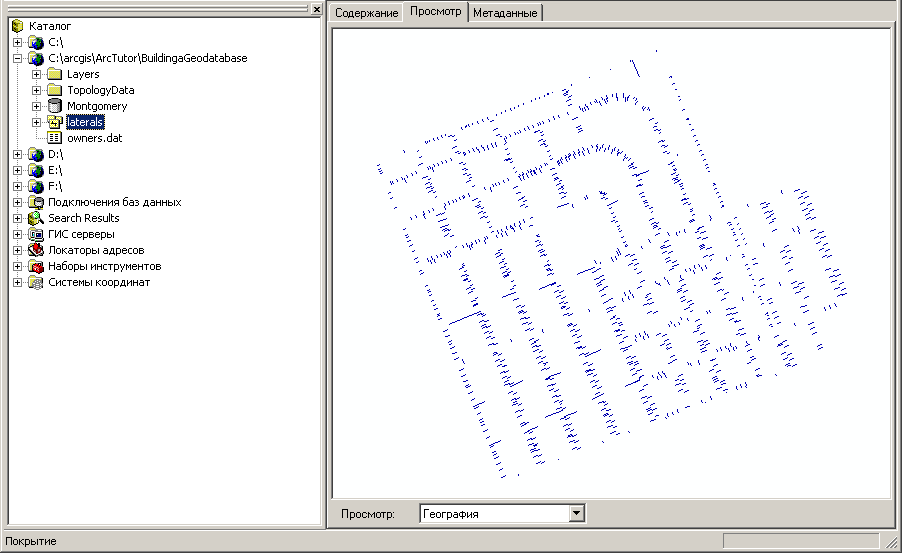Select the owners.dat label
Screen dimensions: 902x553
pyautogui.click(x=94, y=138)
